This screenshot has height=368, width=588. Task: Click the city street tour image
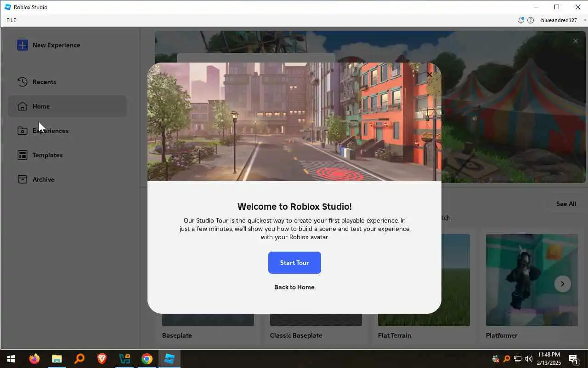point(294,121)
